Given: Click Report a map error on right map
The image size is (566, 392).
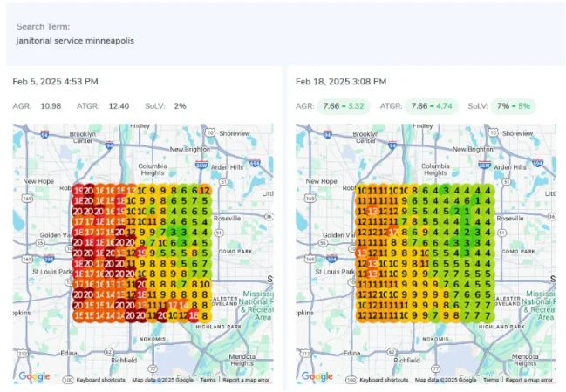Looking at the screenshot, I should point(530,380).
